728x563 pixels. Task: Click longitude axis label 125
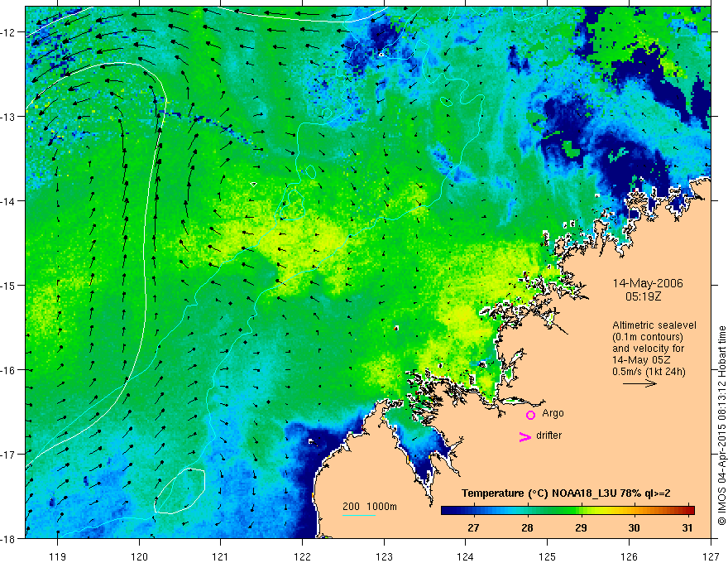[x=548, y=557]
